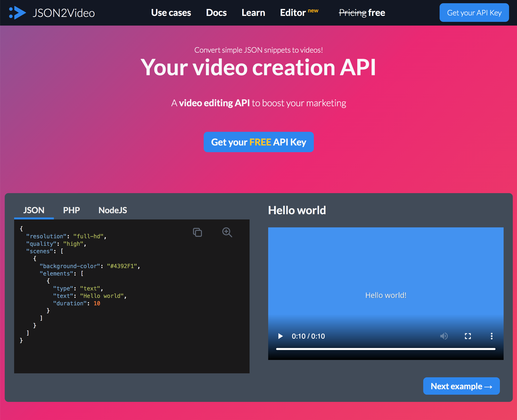Open the Learn section

253,13
